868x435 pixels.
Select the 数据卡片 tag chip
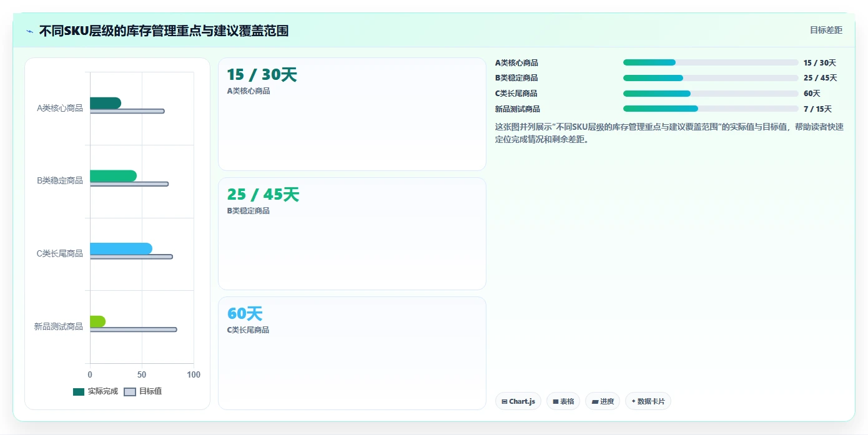(648, 401)
